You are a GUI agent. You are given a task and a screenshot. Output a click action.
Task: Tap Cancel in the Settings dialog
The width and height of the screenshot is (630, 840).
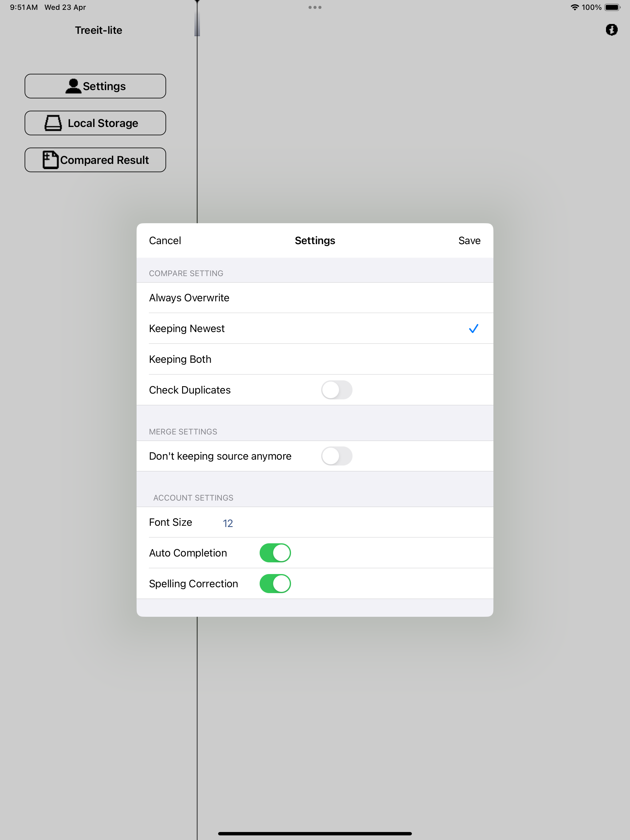(165, 240)
